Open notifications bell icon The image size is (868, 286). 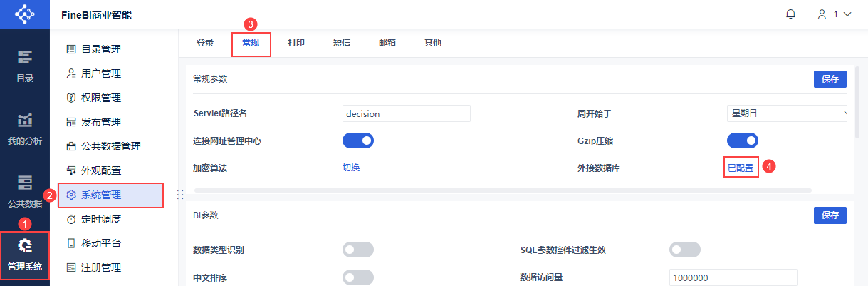tap(790, 14)
